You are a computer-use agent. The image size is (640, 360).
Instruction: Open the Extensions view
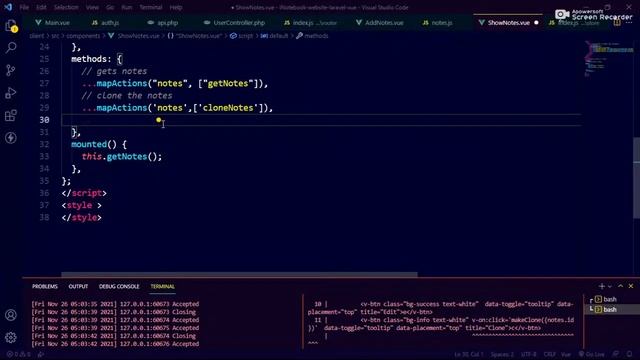(11, 115)
